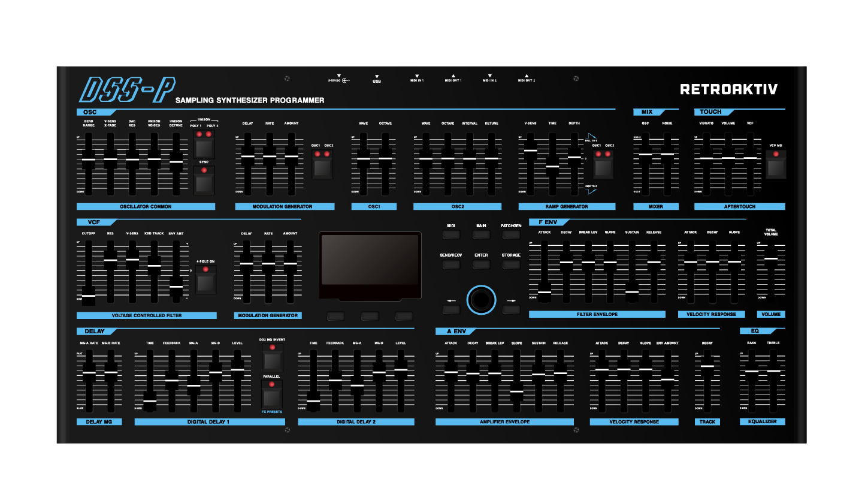Click the Digital Delay 1 FEEDBACK slider
The width and height of the screenshot is (868, 479).
172,381
